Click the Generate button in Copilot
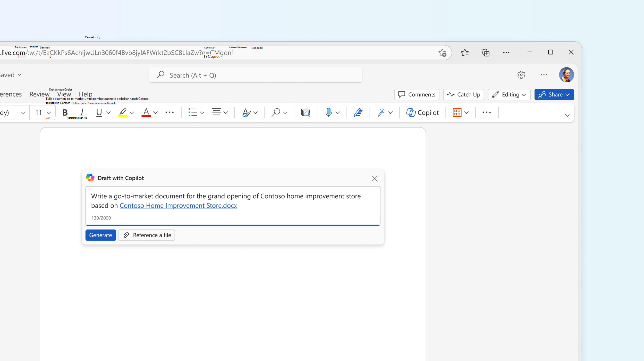 click(x=100, y=235)
